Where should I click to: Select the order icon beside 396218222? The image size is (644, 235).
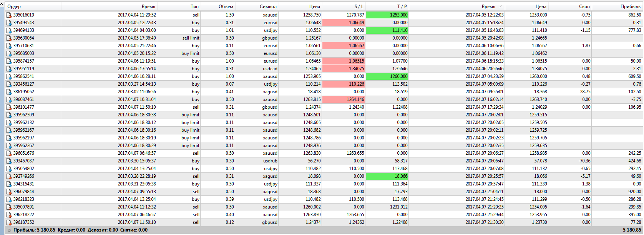pyautogui.click(x=8, y=215)
